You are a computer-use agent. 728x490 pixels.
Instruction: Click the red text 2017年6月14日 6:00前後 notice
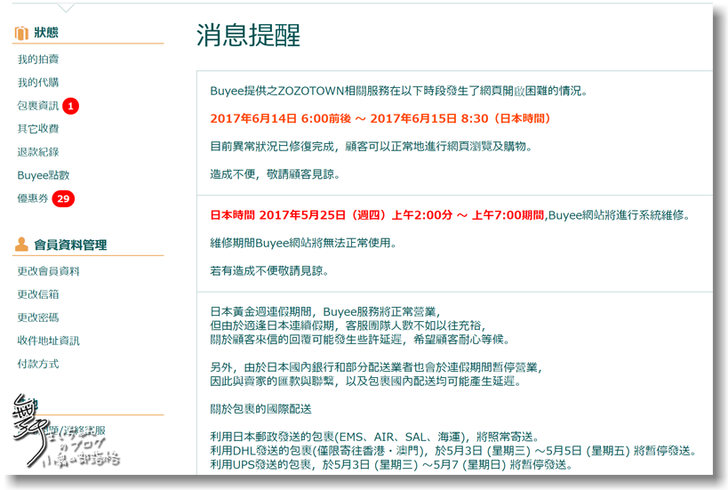[x=380, y=118]
